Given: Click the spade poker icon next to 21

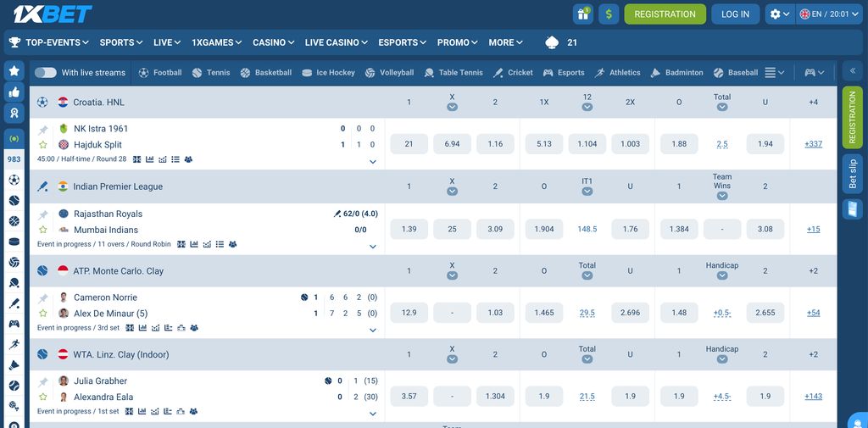Looking at the screenshot, I should tap(552, 42).
